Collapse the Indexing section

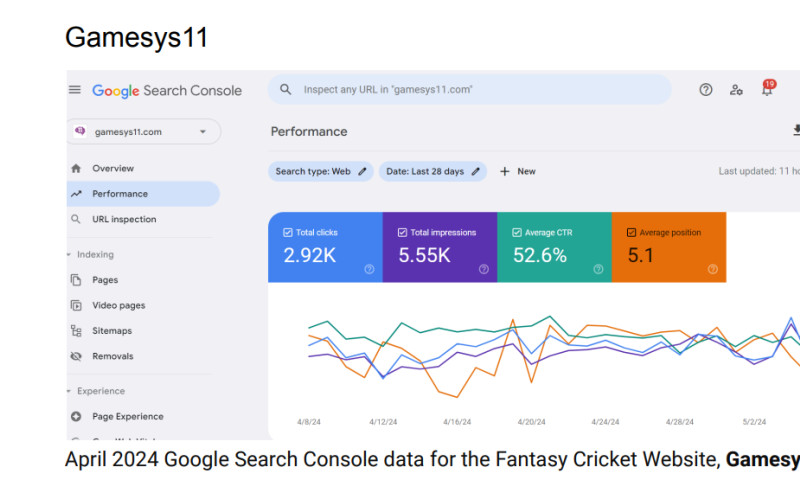pos(69,255)
